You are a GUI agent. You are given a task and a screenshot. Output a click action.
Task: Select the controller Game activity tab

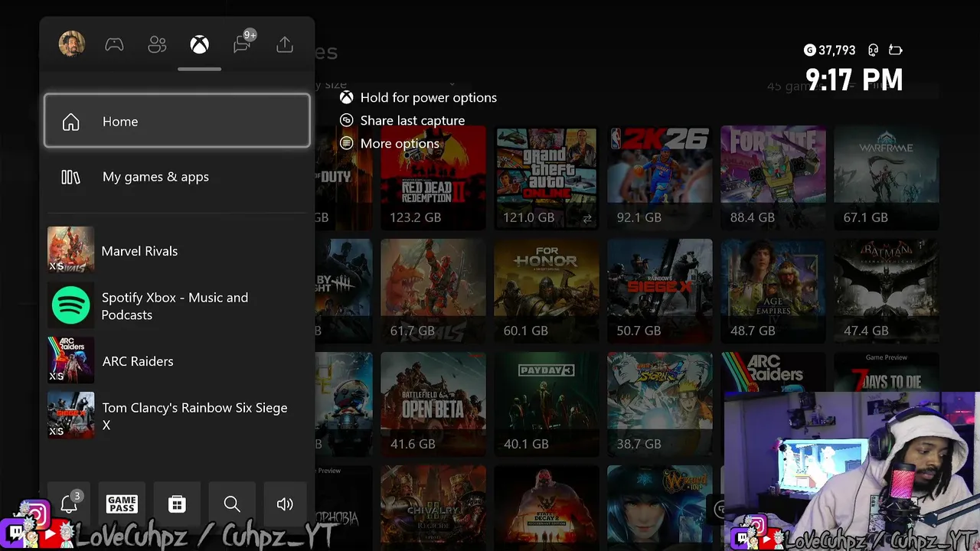[114, 44]
